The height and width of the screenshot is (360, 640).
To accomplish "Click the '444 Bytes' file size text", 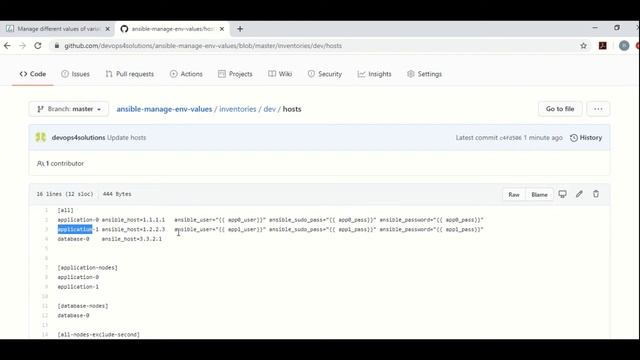I will point(117,194).
